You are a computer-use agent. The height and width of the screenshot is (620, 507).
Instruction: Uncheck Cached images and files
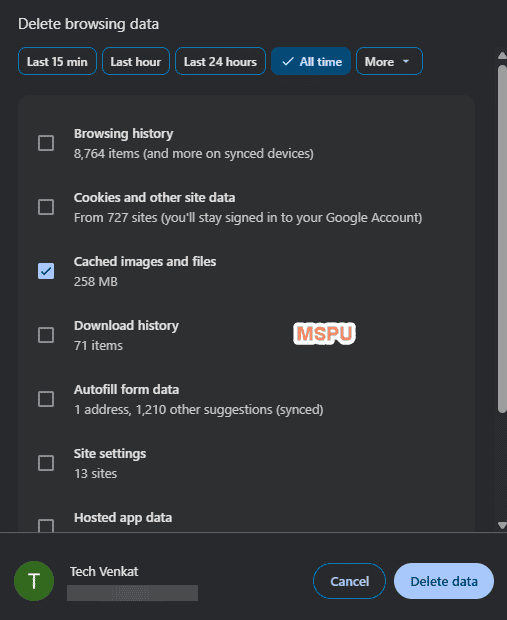[x=46, y=271]
